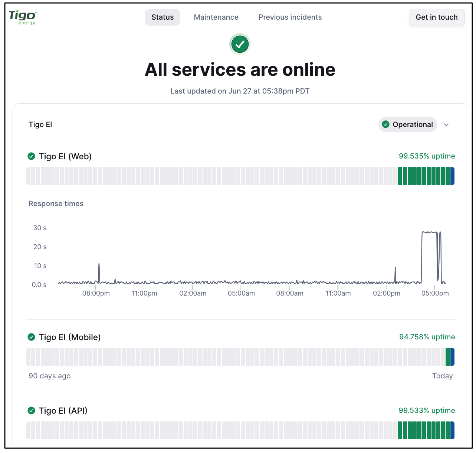This screenshot has height=453, width=476.
Task: Click the Response times heading
Action: coord(56,203)
